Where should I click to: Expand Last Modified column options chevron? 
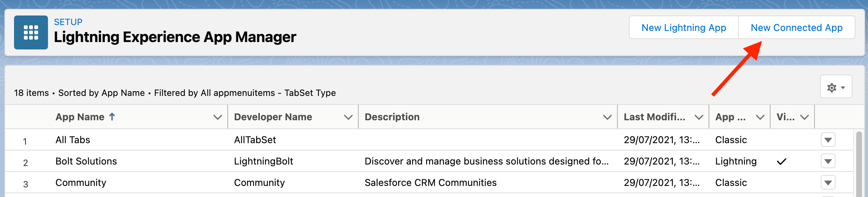click(699, 117)
